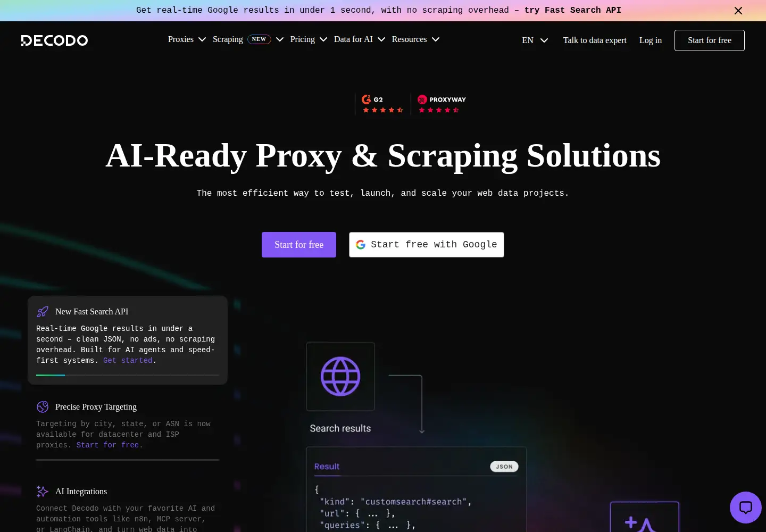Click the Get started link
The image size is (766, 532).
(x=128, y=361)
